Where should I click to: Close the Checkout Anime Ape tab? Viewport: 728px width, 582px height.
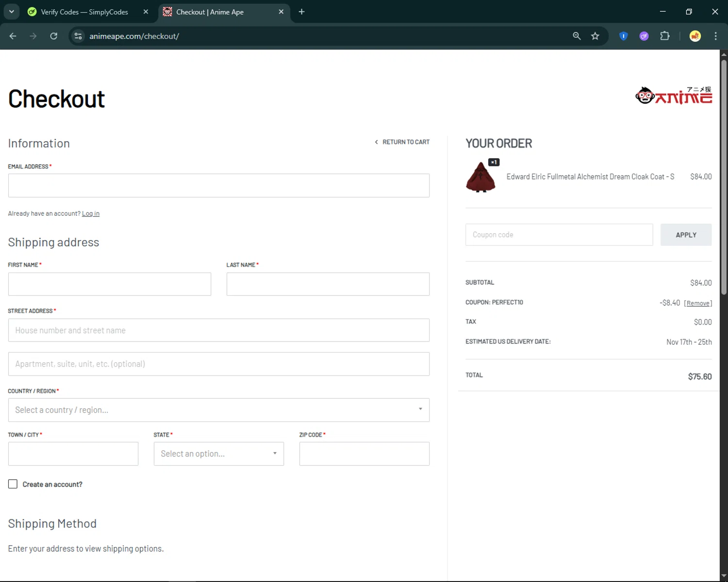click(281, 12)
